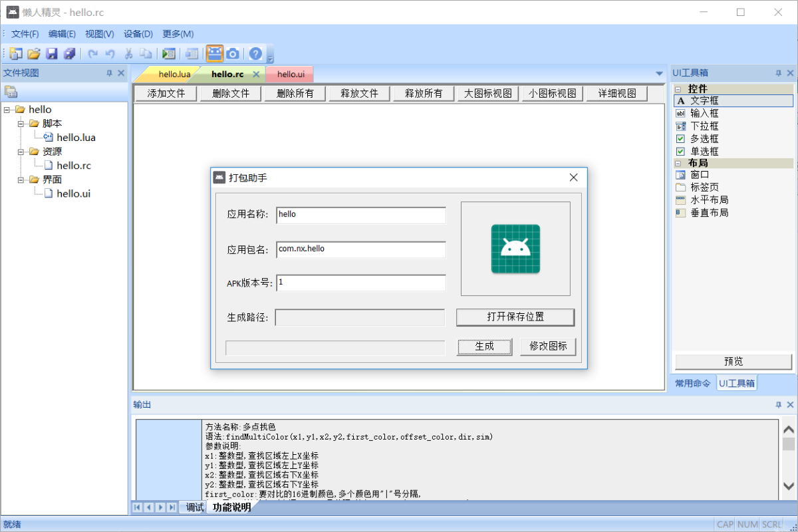Select hello.rc in the file tree
Screen dimensions: 798x532
[73, 166]
